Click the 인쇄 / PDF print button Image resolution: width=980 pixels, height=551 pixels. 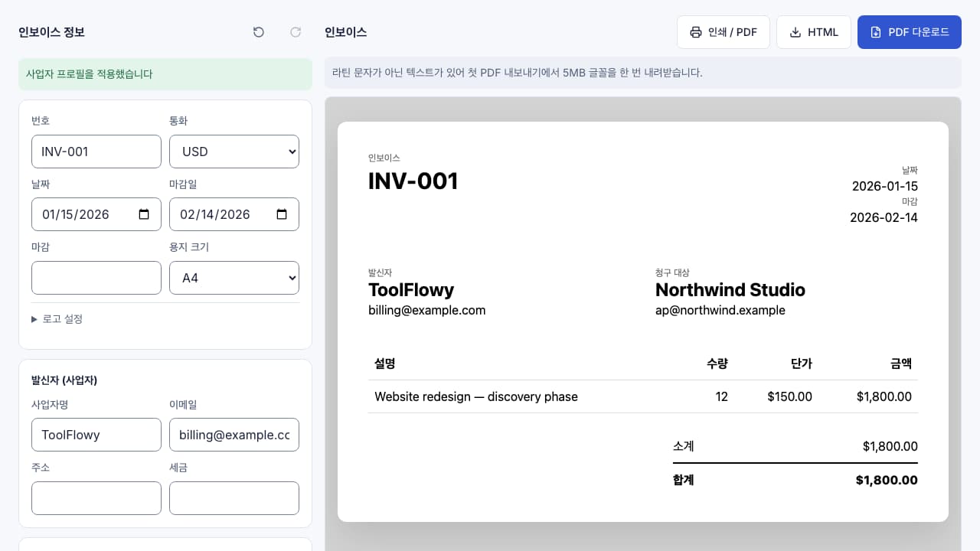point(724,32)
